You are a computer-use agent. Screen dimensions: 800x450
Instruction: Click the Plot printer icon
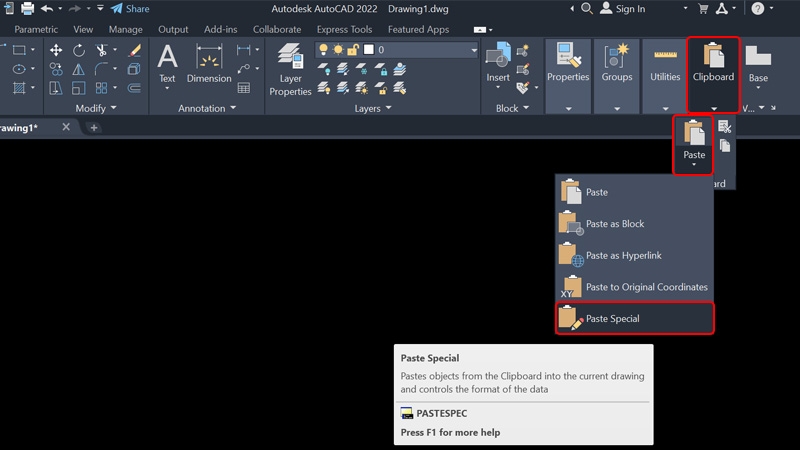[x=28, y=8]
